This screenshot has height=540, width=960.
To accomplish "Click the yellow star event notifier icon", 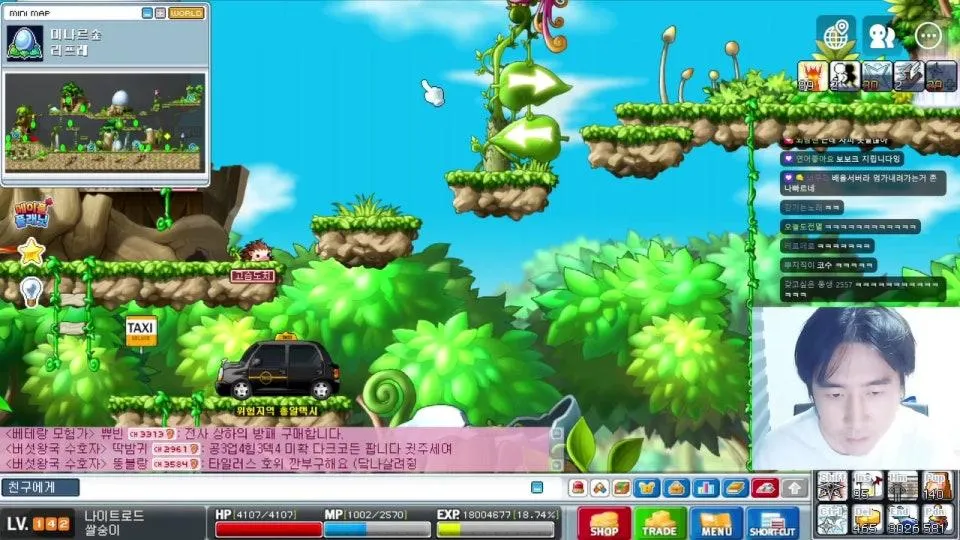I will point(31,252).
